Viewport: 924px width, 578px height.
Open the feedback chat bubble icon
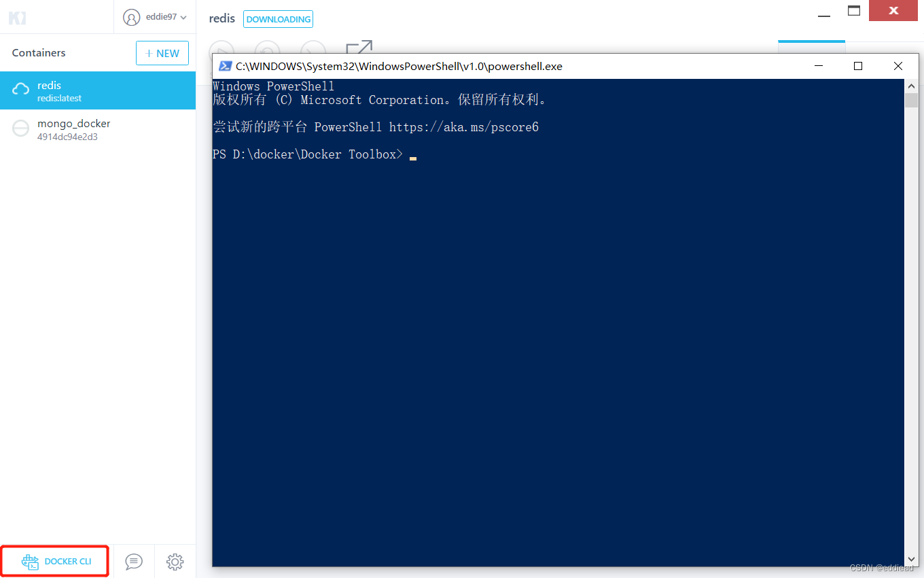tap(134, 562)
